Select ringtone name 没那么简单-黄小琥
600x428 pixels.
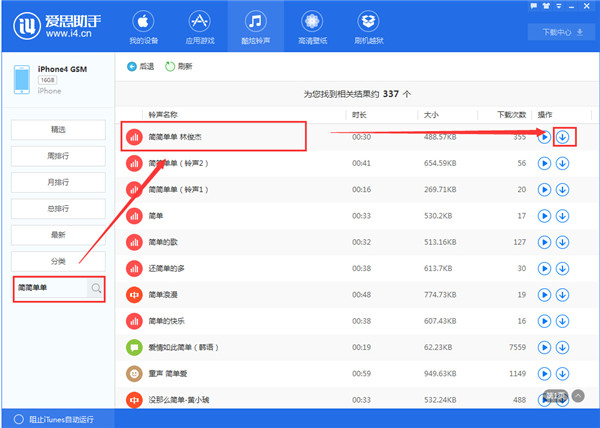coord(179,400)
